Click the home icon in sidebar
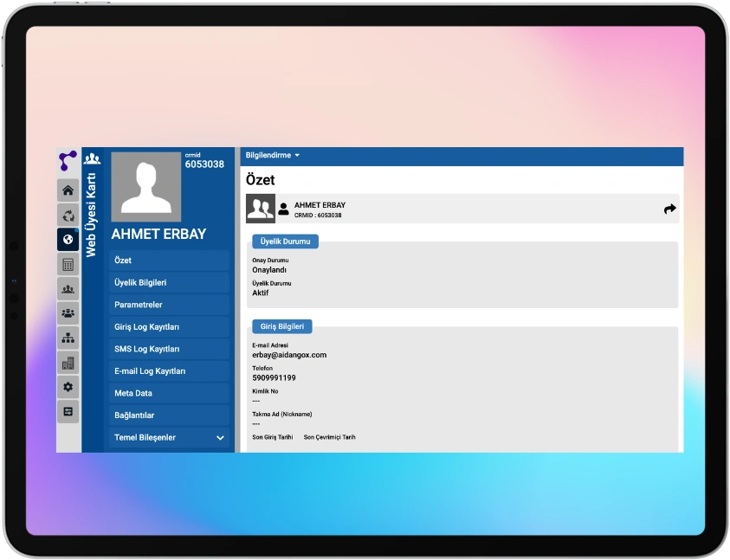This screenshot has height=560, width=730. [x=68, y=190]
